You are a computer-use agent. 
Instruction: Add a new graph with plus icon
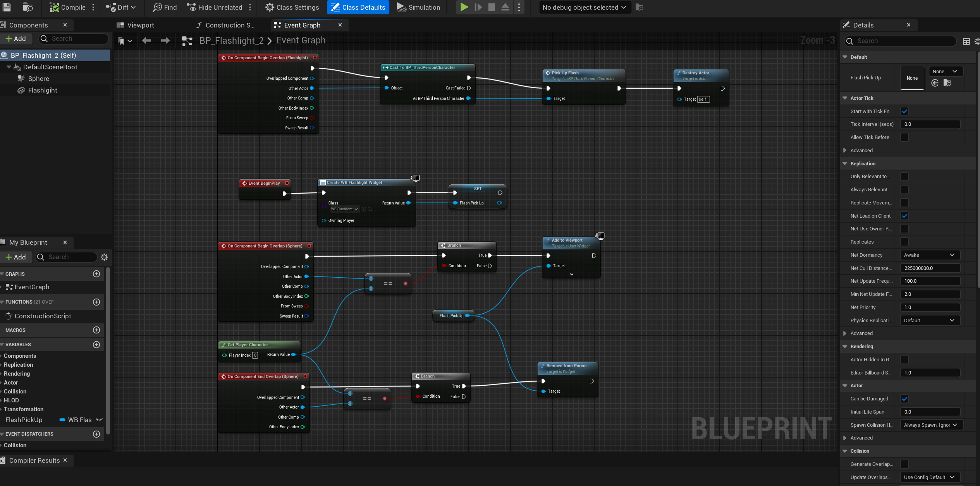pyautogui.click(x=96, y=274)
